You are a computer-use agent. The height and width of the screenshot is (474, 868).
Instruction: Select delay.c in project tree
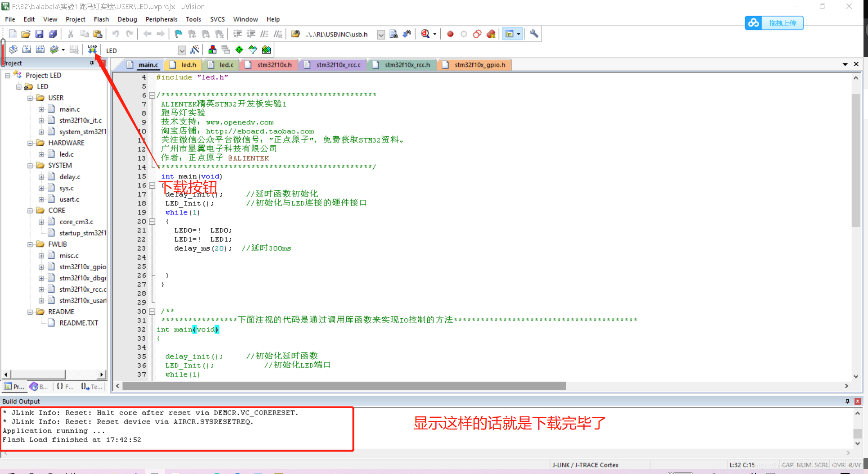click(70, 177)
